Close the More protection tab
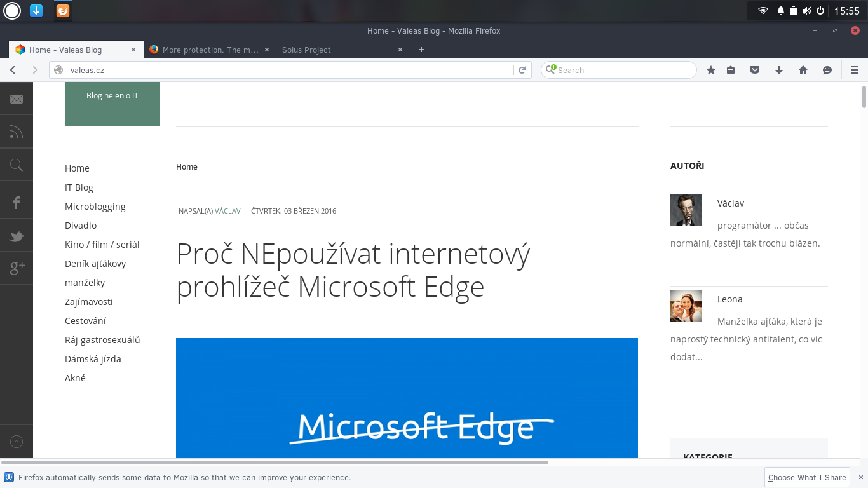The width and height of the screenshot is (868, 488). click(x=267, y=50)
